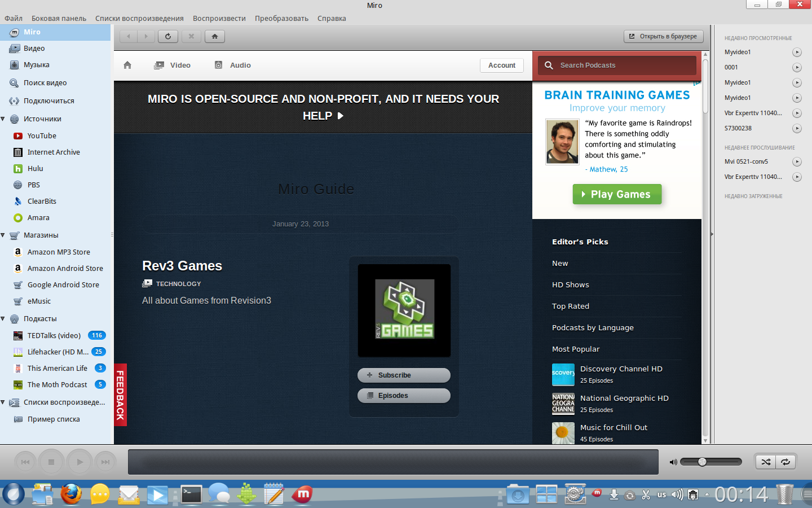The image size is (812, 508).
Task: Click the Account button
Action: [502, 65]
